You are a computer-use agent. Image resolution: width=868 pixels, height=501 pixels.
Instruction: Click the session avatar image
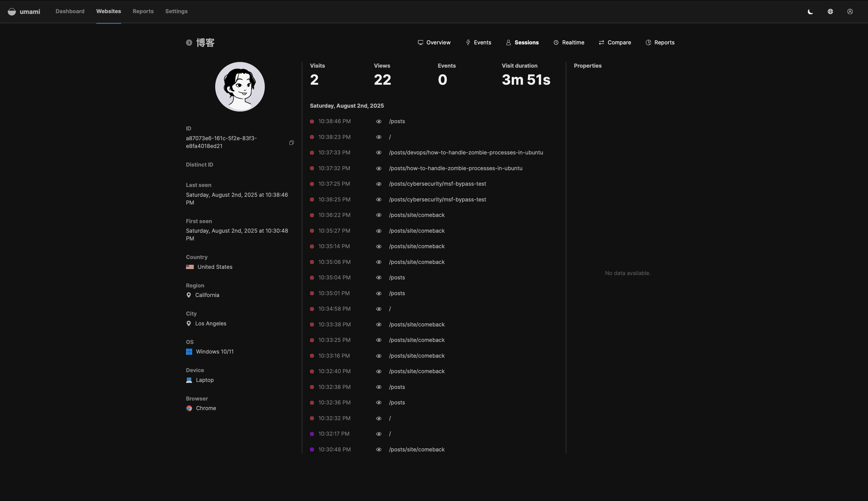click(240, 87)
